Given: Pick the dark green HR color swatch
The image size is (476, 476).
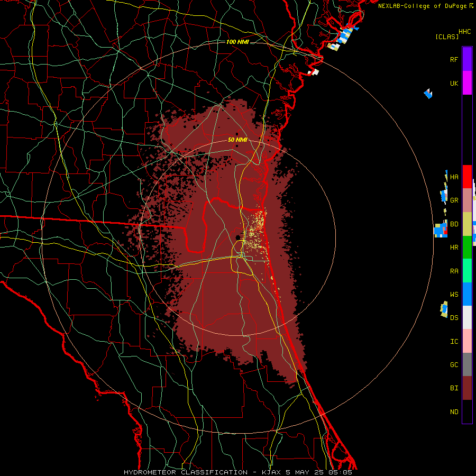Looking at the screenshot, I should pyautogui.click(x=467, y=248).
